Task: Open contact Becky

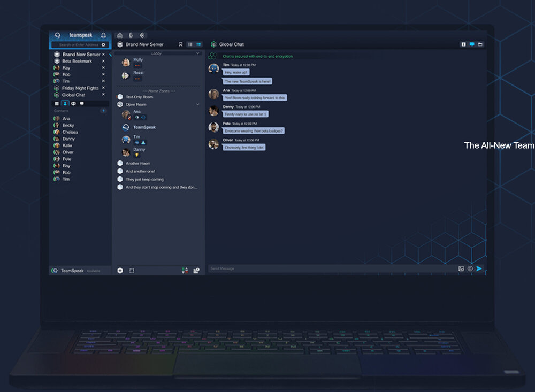Action: 64,125
